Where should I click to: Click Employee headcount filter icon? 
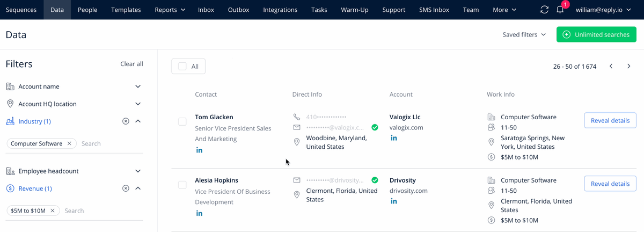tap(10, 171)
